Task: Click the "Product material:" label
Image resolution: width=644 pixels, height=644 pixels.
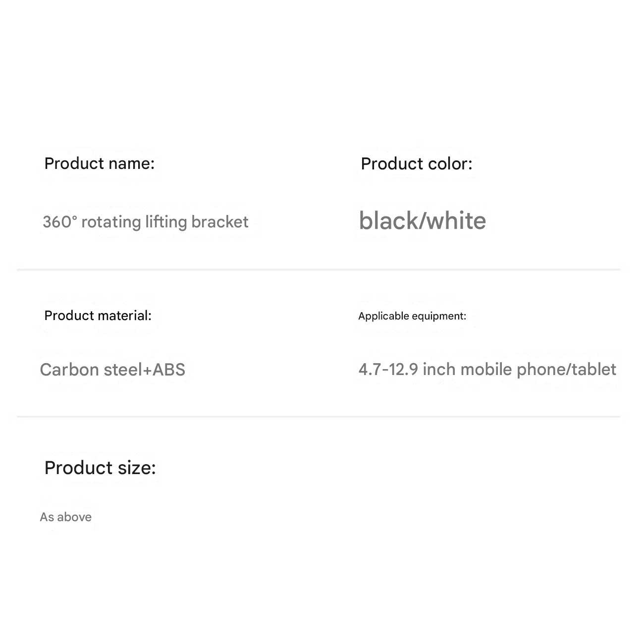Action: tap(98, 316)
